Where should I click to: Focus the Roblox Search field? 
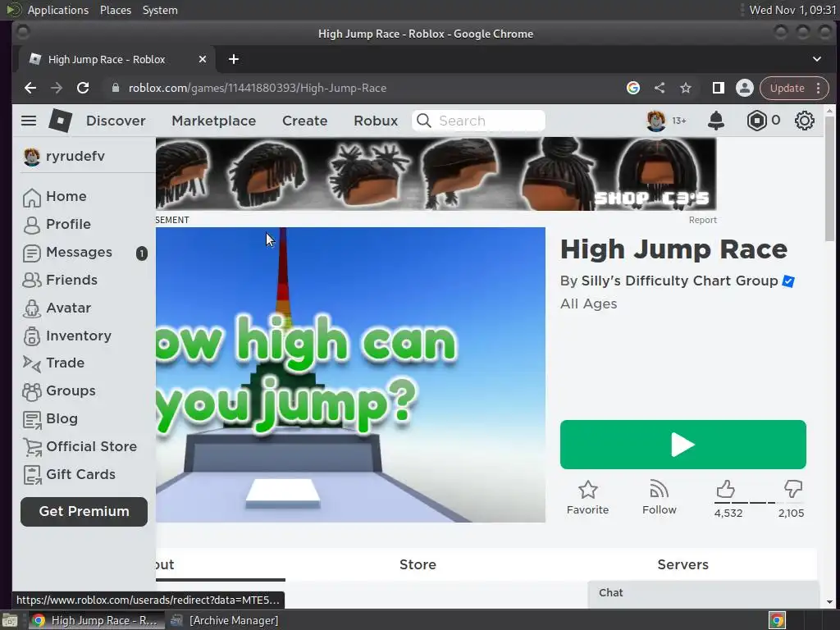479,121
